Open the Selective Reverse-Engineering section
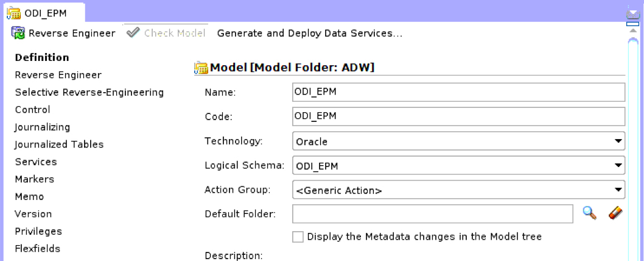The width and height of the screenshot is (644, 261). point(89,92)
